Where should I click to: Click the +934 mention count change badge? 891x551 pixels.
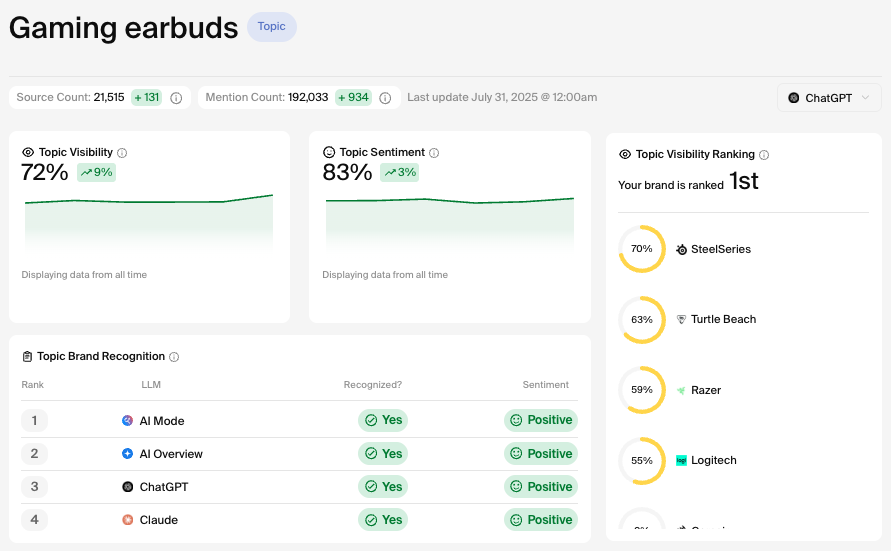pyautogui.click(x=353, y=97)
